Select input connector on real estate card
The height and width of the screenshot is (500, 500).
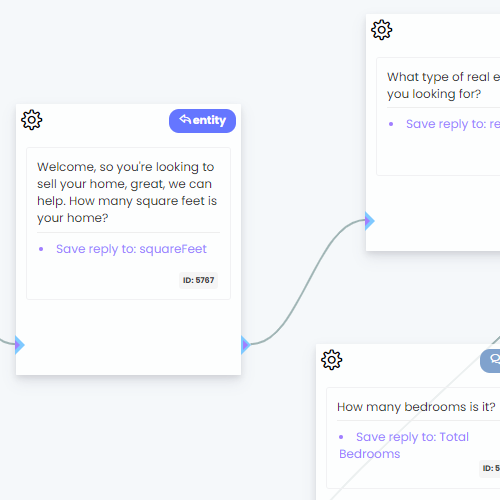370,221
